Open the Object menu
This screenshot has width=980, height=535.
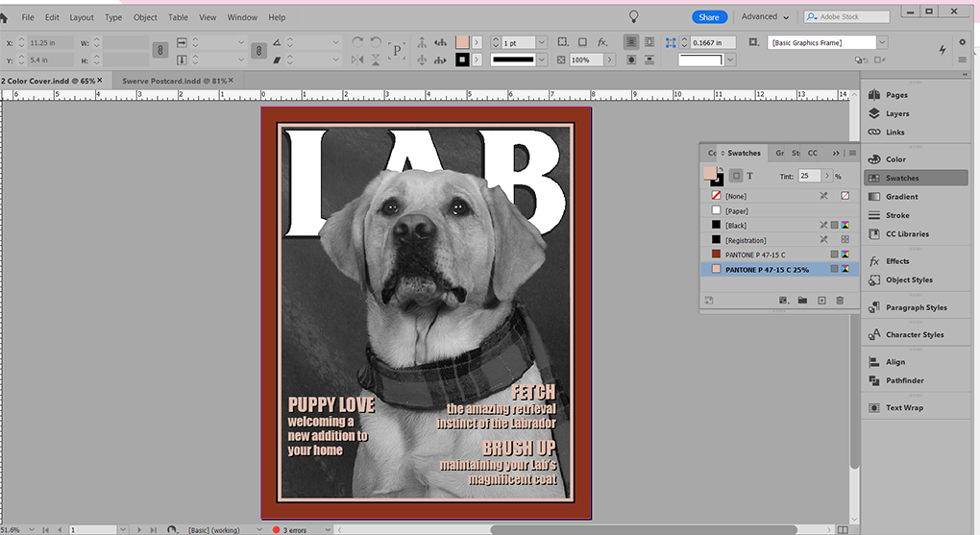(x=145, y=17)
